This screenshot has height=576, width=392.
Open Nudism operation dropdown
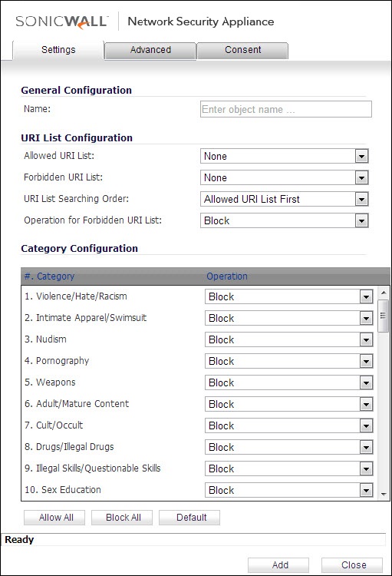[x=289, y=339]
